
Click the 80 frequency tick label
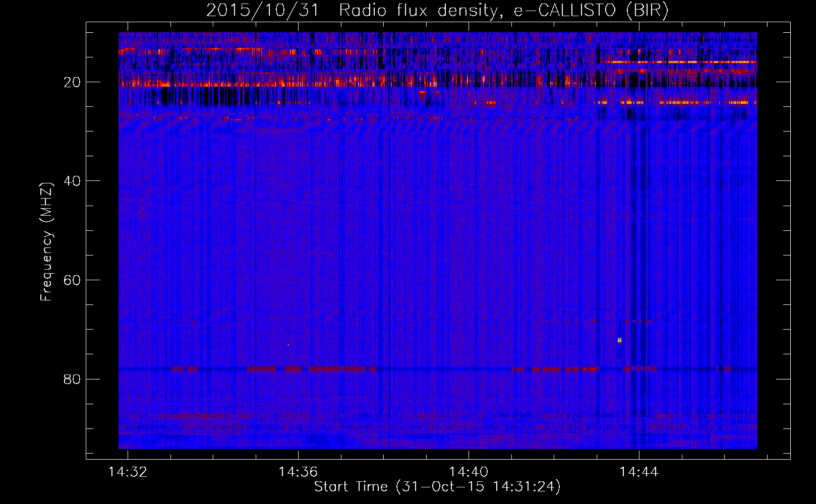click(73, 379)
